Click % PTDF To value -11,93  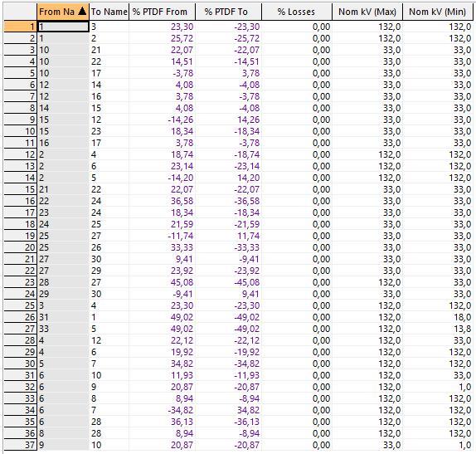click(247, 375)
